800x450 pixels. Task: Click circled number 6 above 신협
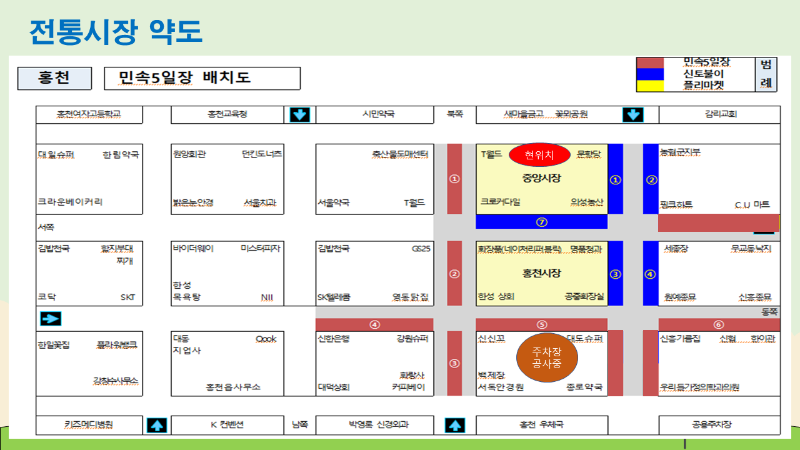click(718, 324)
